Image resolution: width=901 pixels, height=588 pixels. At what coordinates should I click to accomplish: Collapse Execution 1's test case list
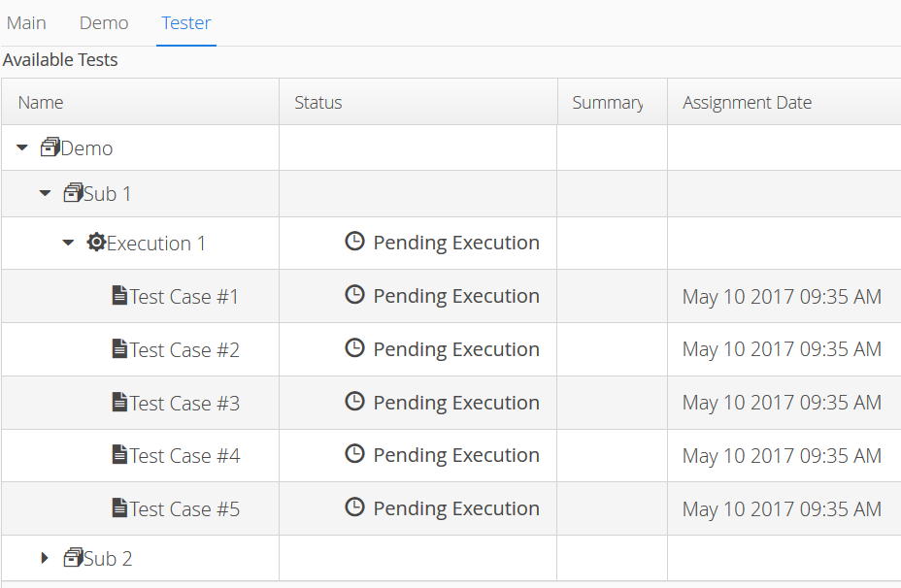[67, 242]
